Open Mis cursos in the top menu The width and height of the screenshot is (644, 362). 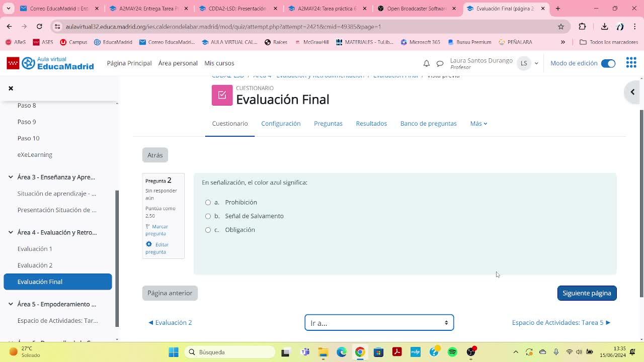[x=219, y=63]
